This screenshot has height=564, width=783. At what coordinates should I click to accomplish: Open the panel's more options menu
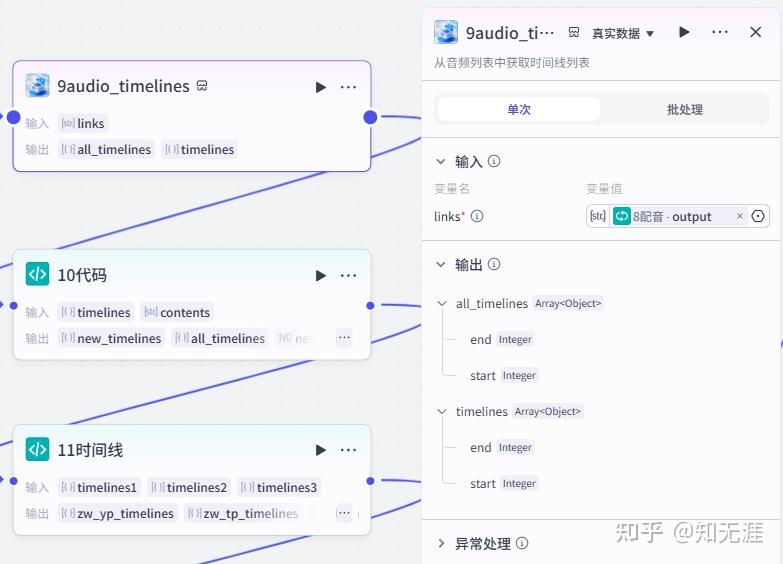pyautogui.click(x=720, y=32)
